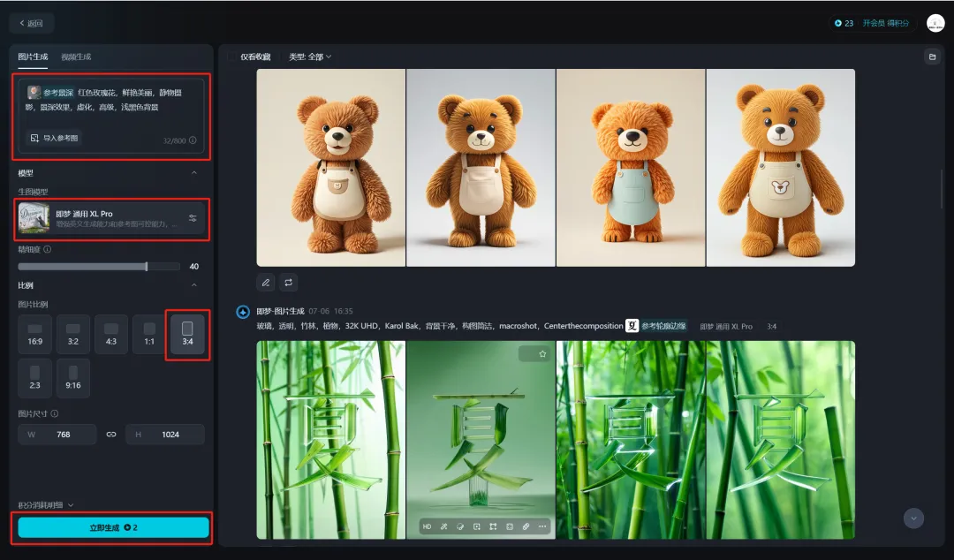Collapse the 模型 section chevron
The height and width of the screenshot is (560, 954).
194,173
